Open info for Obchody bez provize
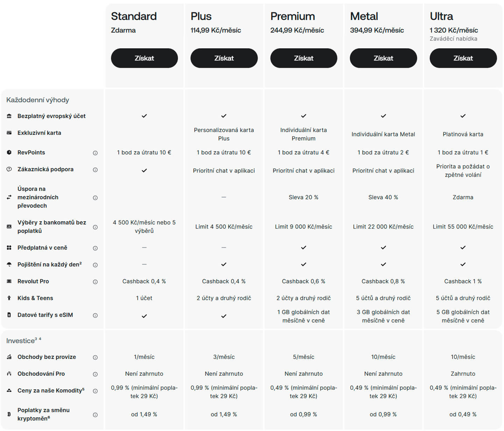Image resolution: width=504 pixels, height=431 pixels. [95, 357]
